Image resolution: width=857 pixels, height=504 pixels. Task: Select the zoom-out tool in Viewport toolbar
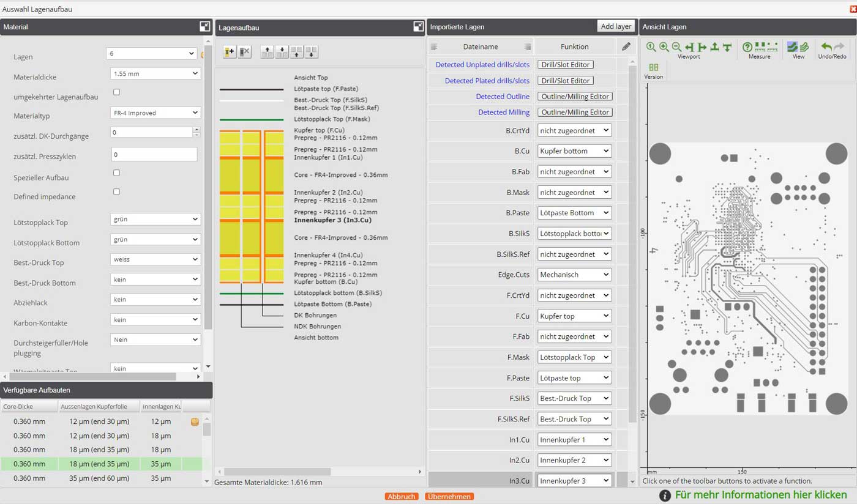click(678, 46)
